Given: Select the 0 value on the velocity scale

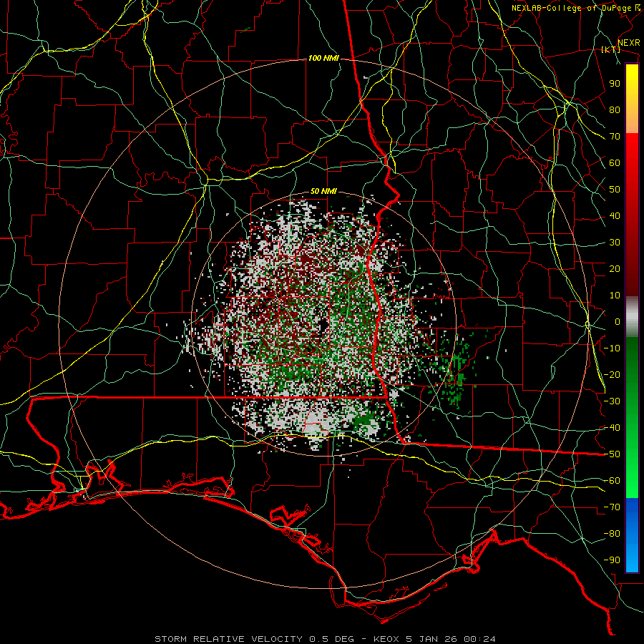Looking at the screenshot, I should [618, 322].
